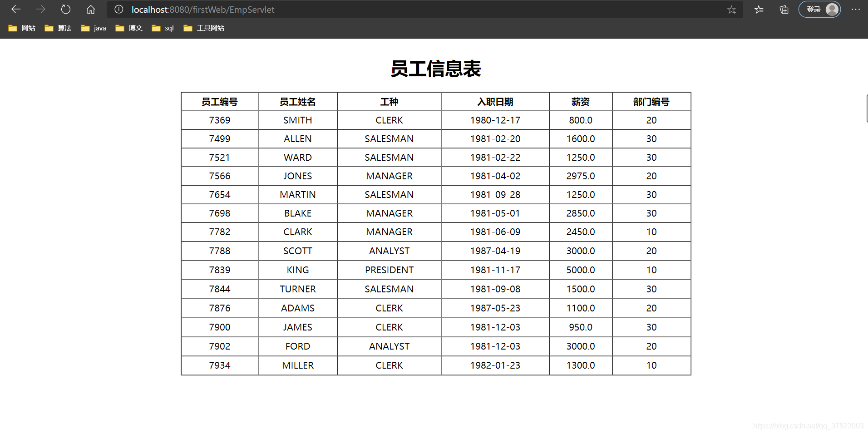This screenshot has width=868, height=434.
Task: View site information icon in address bar
Action: [x=119, y=9]
